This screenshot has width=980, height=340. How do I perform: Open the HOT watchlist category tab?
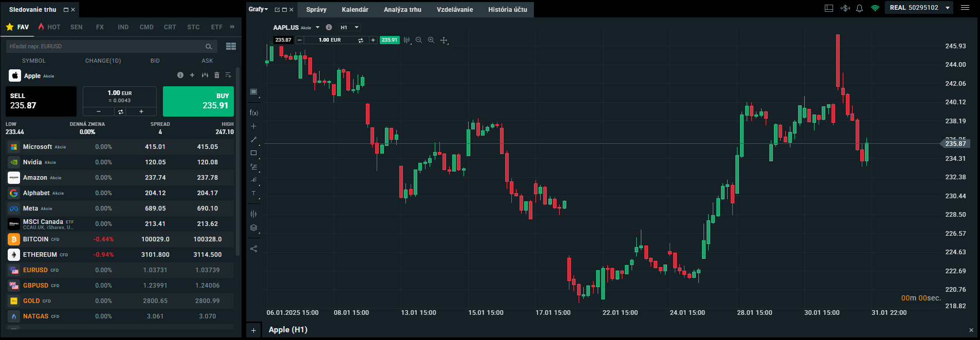point(49,27)
